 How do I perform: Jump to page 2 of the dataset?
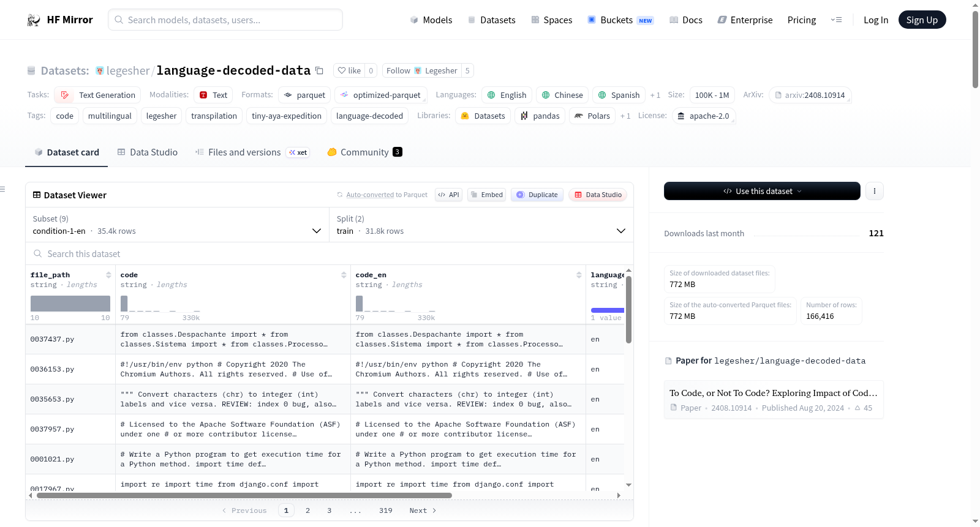307,510
